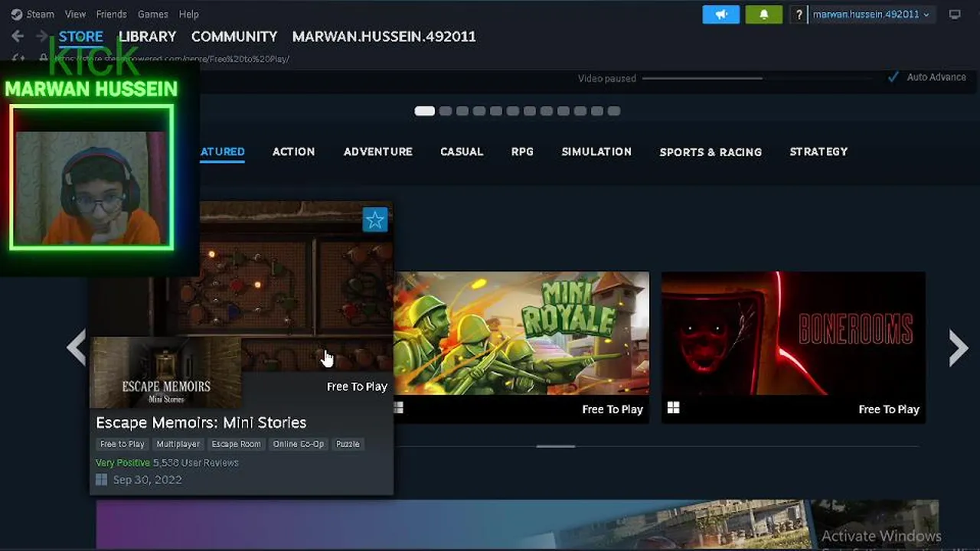
Task: Switch to the ACTION genre tab
Action: point(294,152)
